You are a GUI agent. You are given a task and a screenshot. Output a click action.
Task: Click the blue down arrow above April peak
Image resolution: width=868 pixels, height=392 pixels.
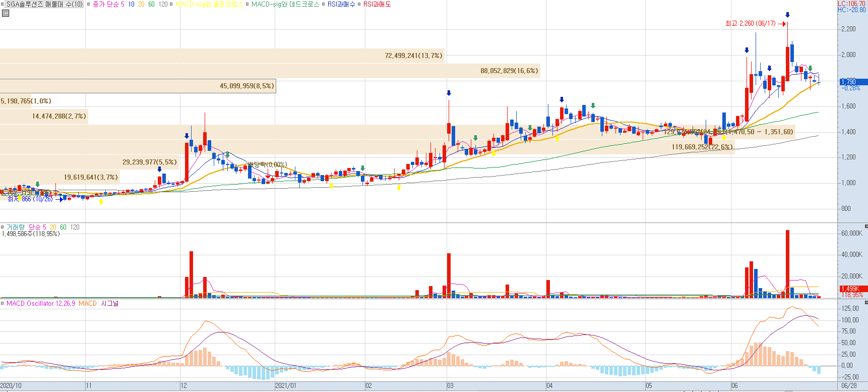562,100
